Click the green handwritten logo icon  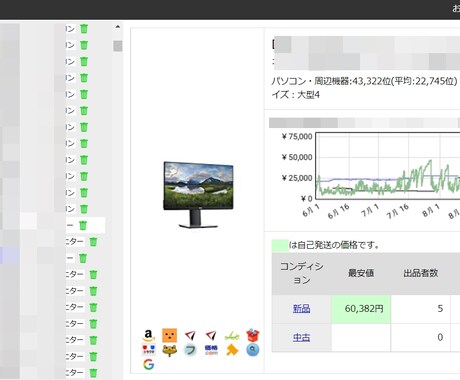[232, 336]
